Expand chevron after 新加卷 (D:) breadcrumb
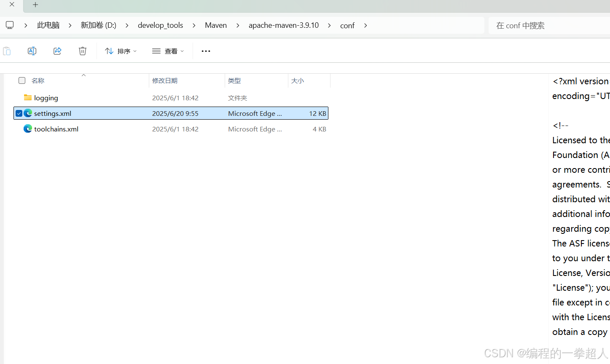The height and width of the screenshot is (364, 610). click(x=127, y=25)
